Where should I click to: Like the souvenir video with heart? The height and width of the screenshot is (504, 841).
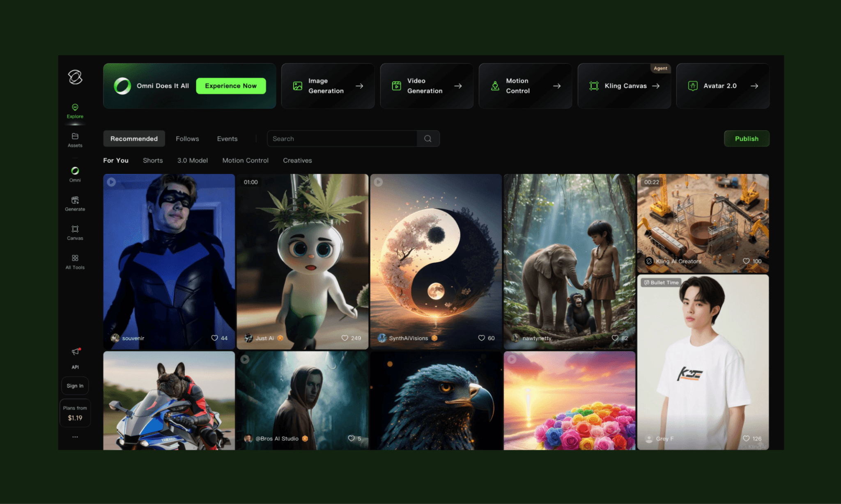(x=214, y=338)
